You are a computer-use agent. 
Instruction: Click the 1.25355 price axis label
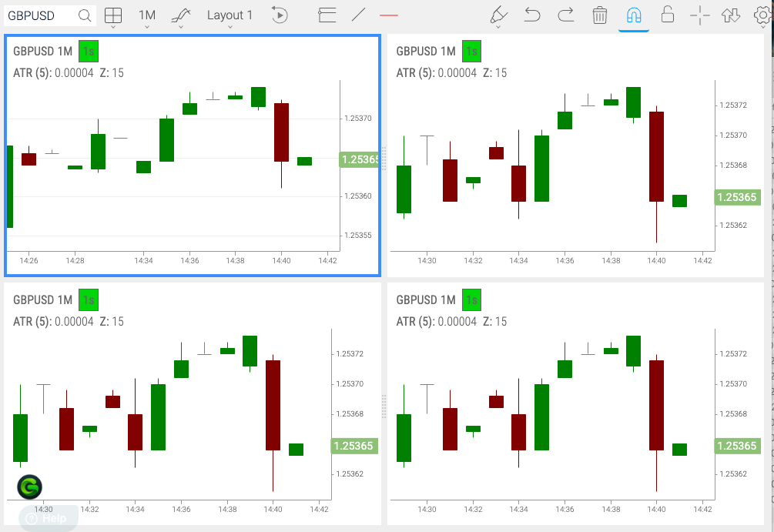pos(358,236)
